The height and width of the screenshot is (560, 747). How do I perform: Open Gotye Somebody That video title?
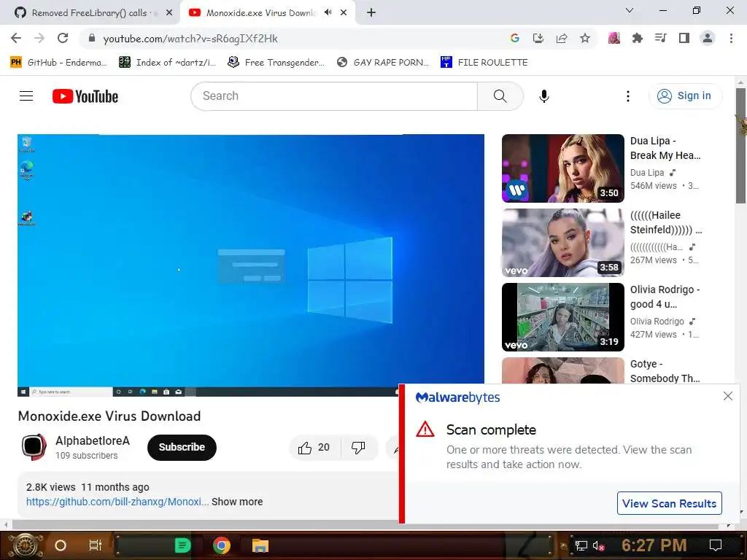point(665,371)
